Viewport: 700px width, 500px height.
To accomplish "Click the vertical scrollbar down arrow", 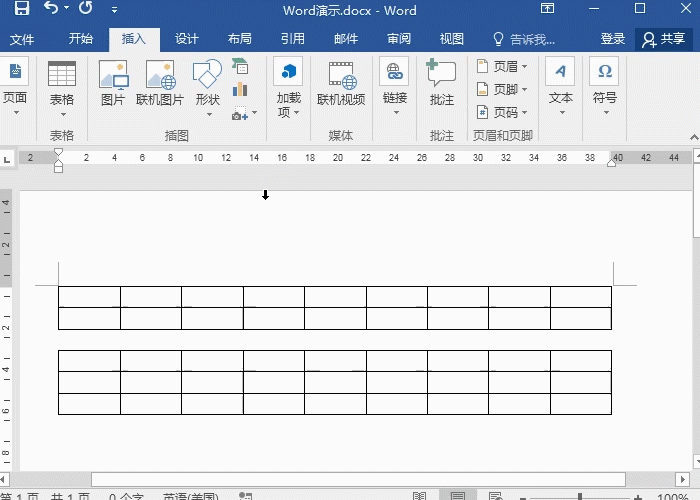I will pyautogui.click(x=696, y=461).
